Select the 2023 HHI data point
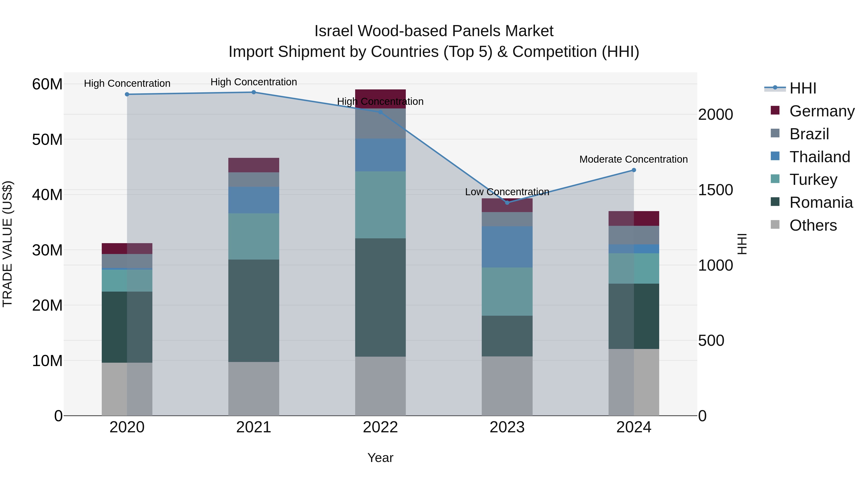 click(507, 203)
